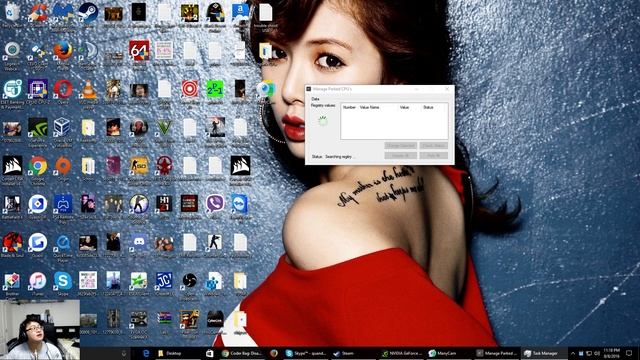Viewport: 640px width, 360px height.
Task: Open the AIDA64 desktop shortcut
Action: coord(139,51)
